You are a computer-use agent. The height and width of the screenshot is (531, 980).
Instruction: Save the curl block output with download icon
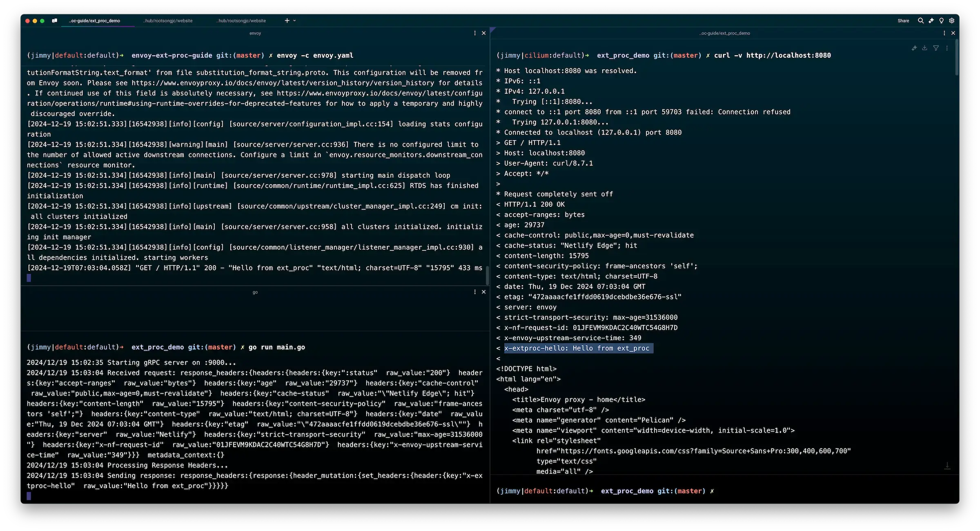(925, 48)
